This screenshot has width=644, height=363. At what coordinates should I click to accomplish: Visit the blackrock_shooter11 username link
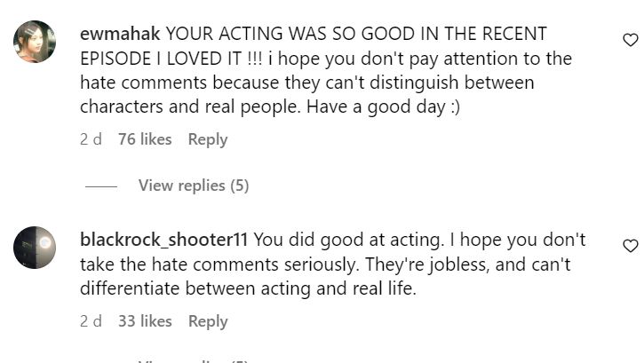point(165,240)
